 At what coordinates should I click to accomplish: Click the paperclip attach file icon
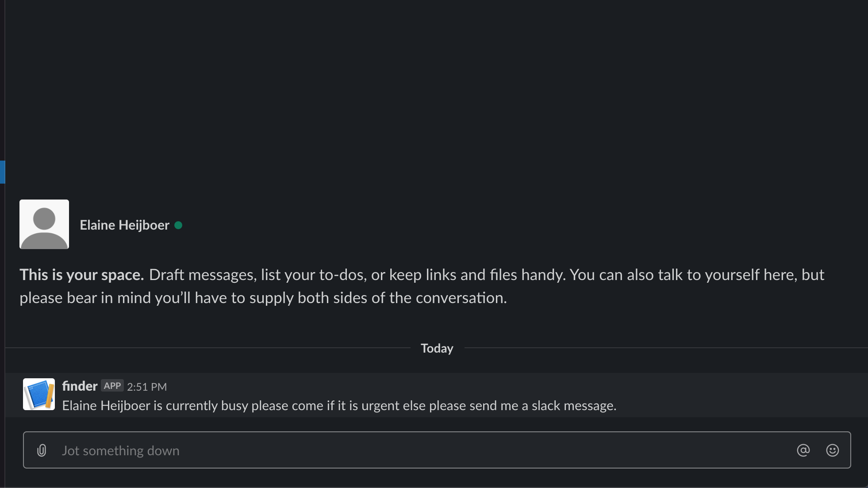[x=42, y=450]
